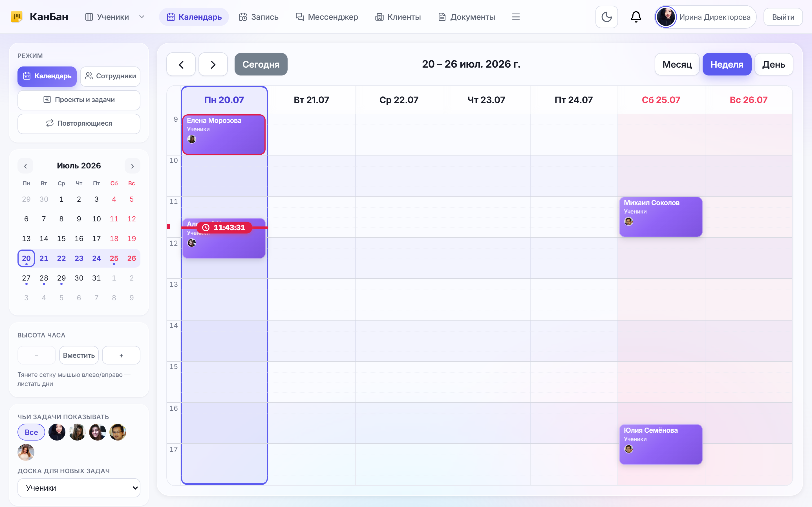Open Ирина Директорова profile menu
Screen dimensions: 812x507
click(x=705, y=17)
